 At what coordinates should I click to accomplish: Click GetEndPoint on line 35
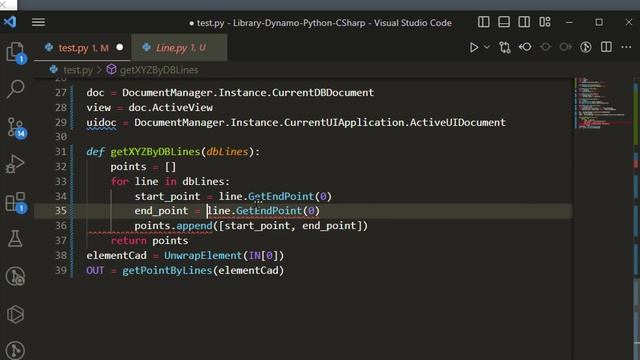(x=269, y=211)
